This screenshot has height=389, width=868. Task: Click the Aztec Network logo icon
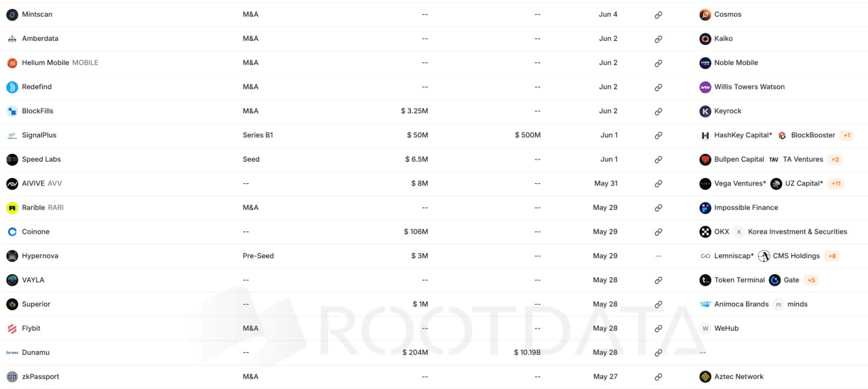(x=705, y=376)
